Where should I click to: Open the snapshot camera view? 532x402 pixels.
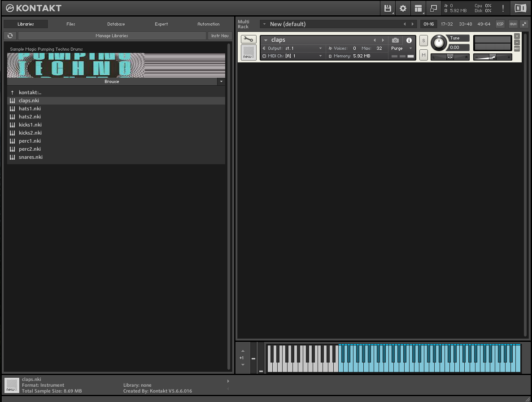coord(395,40)
